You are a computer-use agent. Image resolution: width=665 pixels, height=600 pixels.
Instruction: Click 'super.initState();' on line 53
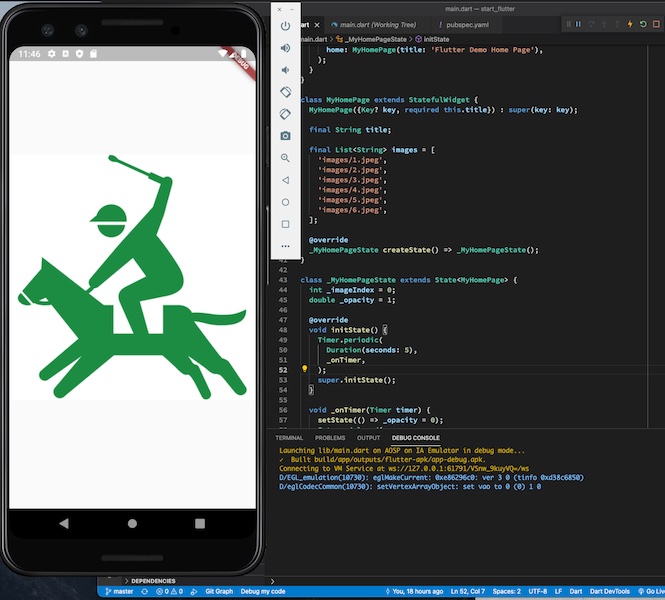coord(356,380)
